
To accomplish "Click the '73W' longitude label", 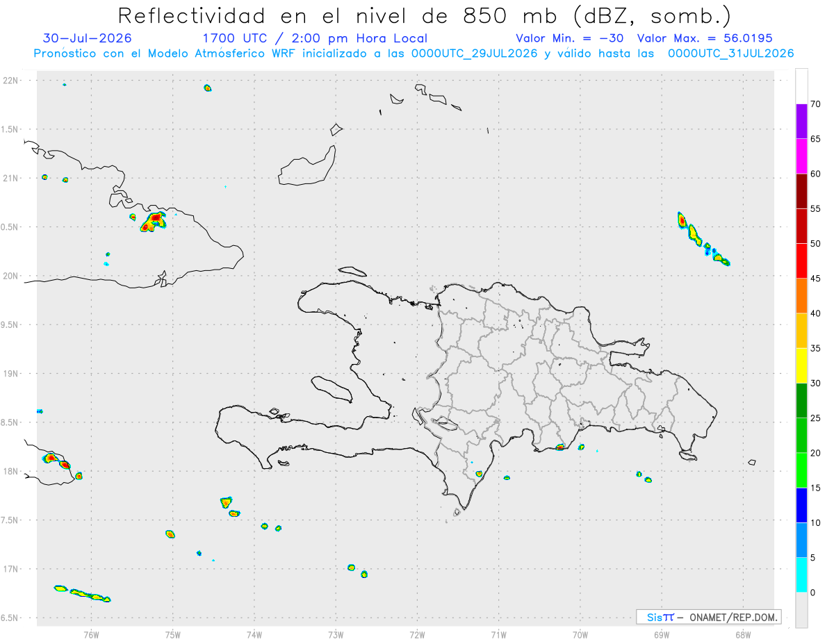I will click(336, 634).
